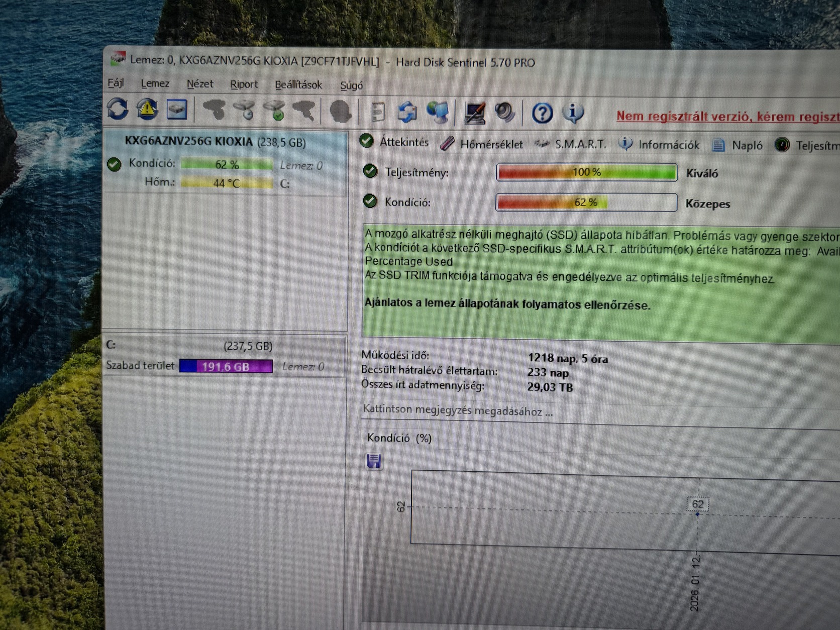Click the globe with monitors network icon
The image size is (840, 630).
click(438, 113)
